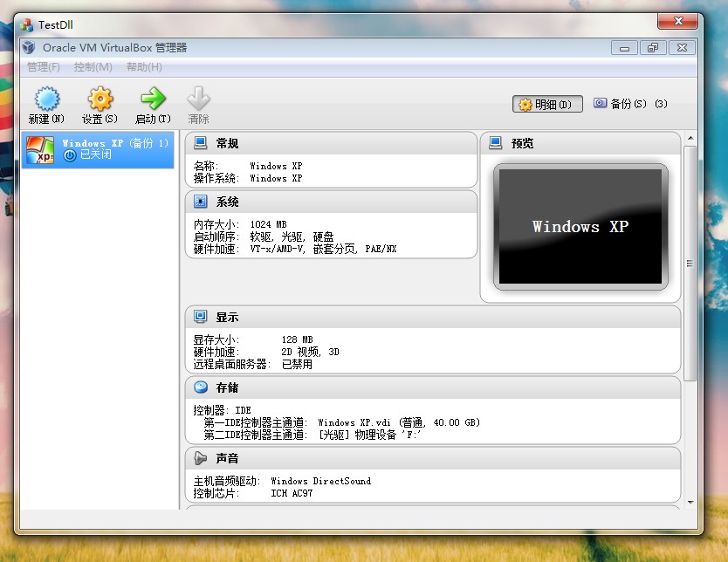This screenshot has width=728, height=562.
Task: Open the 管理(F) menu
Action: click(x=44, y=67)
